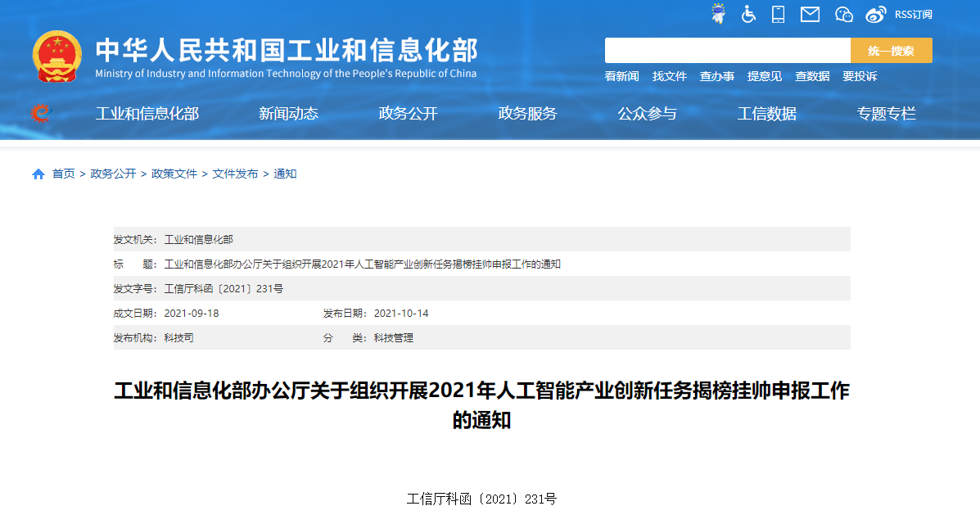Click the RSS订阅 link

coord(913,14)
